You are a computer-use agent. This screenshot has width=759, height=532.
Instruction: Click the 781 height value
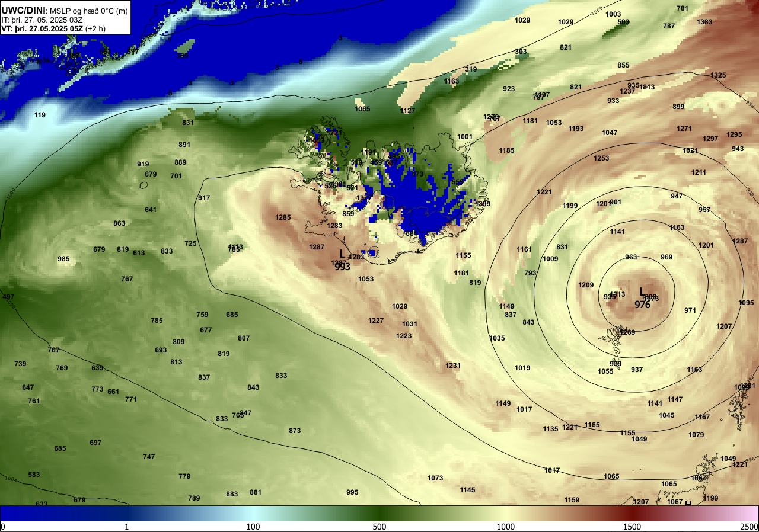tap(683, 8)
